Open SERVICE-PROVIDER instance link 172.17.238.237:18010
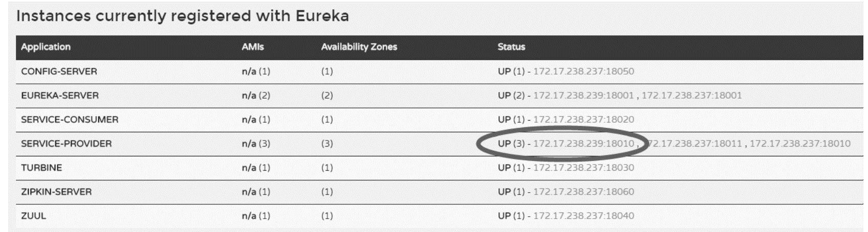Viewport: 868px width, 232px height. coord(800,144)
